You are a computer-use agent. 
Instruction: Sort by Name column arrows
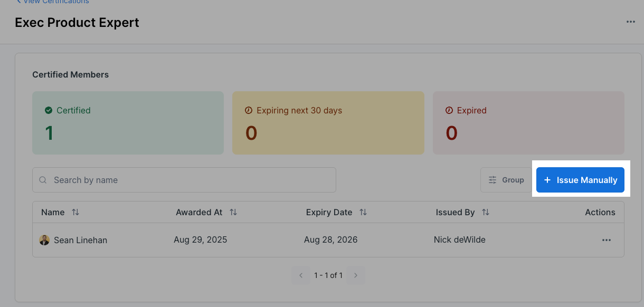pos(75,212)
